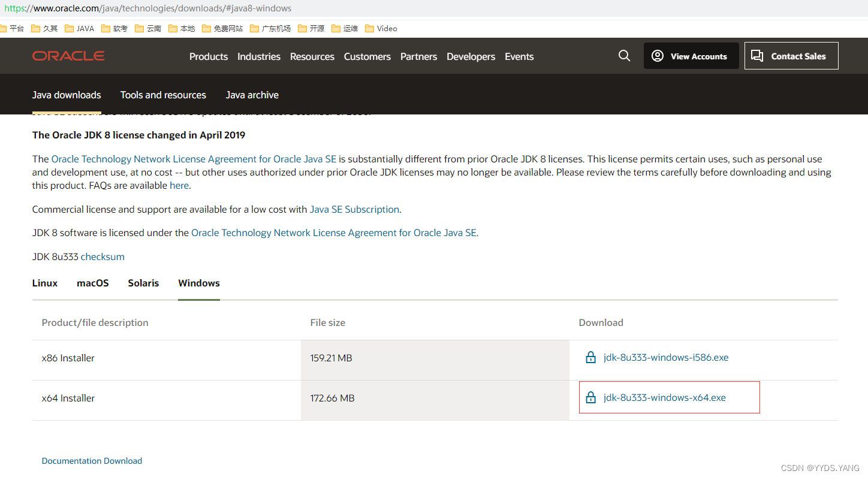868x477 pixels.
Task: Open the 本地 bookmark folder
Action: (182, 28)
